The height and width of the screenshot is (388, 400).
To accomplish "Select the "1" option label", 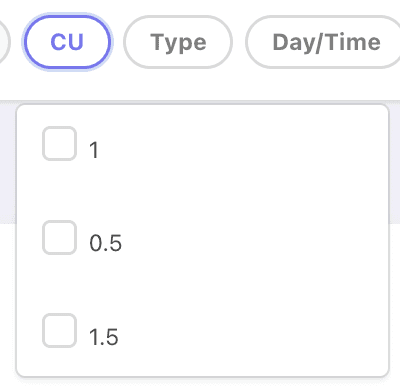I will [x=94, y=150].
